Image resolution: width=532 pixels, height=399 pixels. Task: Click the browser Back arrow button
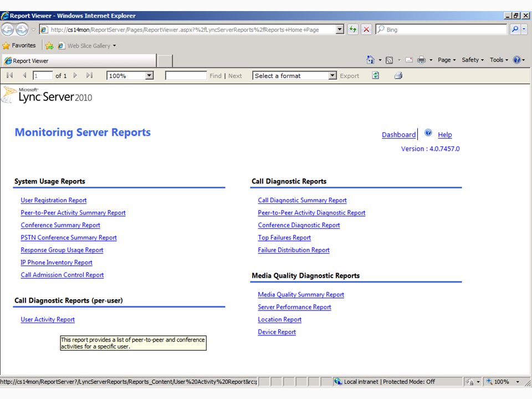[x=7, y=29]
